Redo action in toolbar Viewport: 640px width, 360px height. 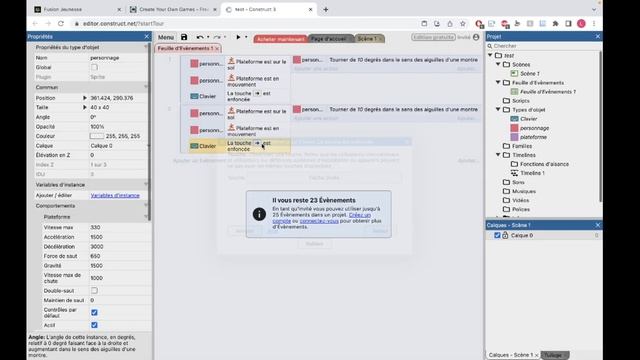pyautogui.click(x=217, y=37)
